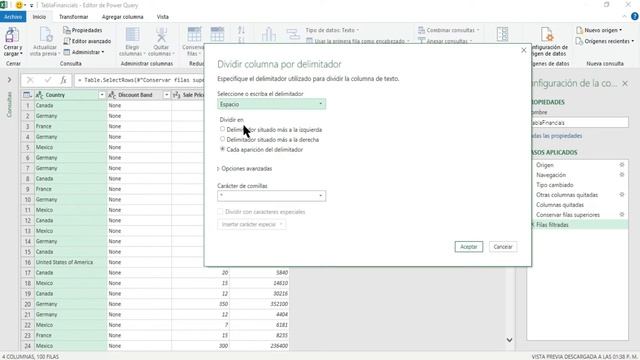The width and height of the screenshot is (640, 360).
Task: Click the Elegir columnas icon
Action: [x=132, y=35]
